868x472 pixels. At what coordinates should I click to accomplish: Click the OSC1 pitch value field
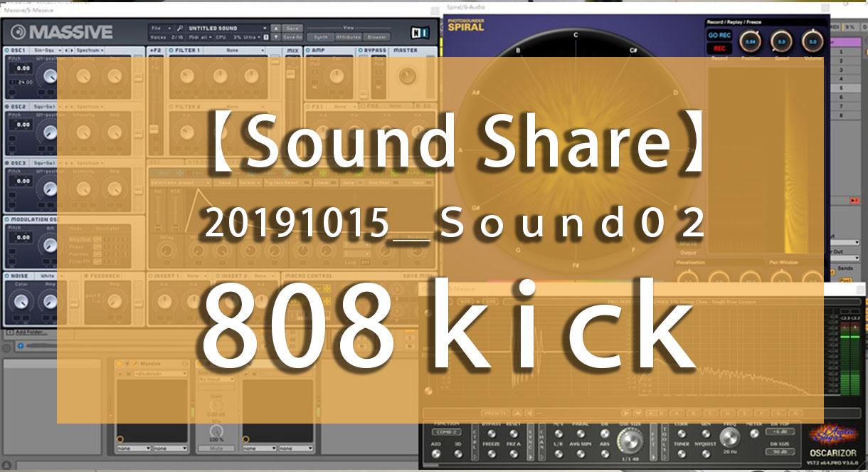[x=23, y=68]
